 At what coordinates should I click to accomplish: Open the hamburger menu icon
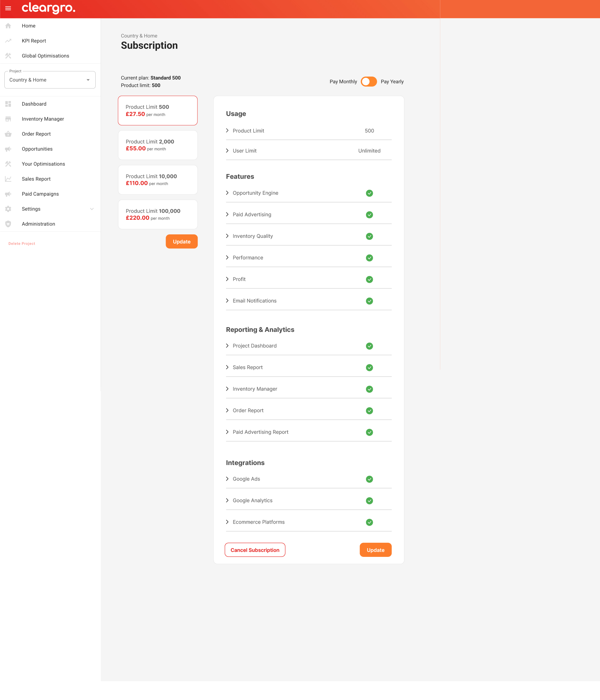[8, 8]
